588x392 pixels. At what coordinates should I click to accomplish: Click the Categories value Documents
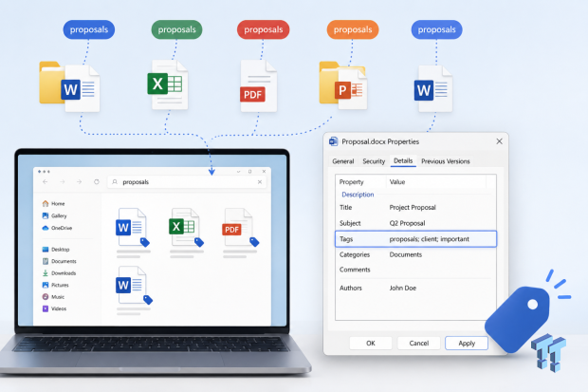[405, 254]
